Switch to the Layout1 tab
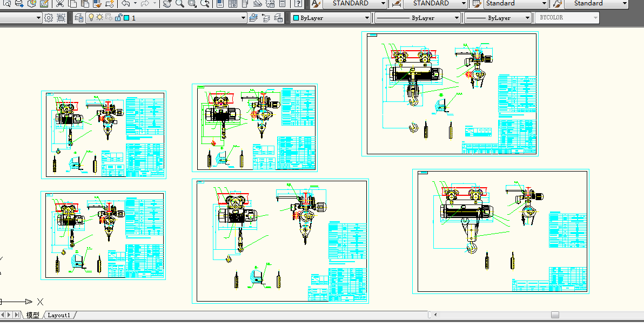644x328 pixels. [x=59, y=315]
